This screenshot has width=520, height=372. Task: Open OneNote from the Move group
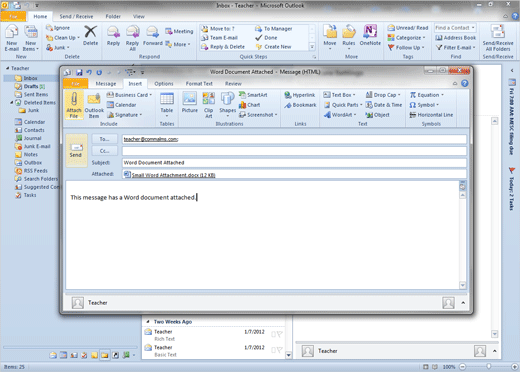click(370, 35)
